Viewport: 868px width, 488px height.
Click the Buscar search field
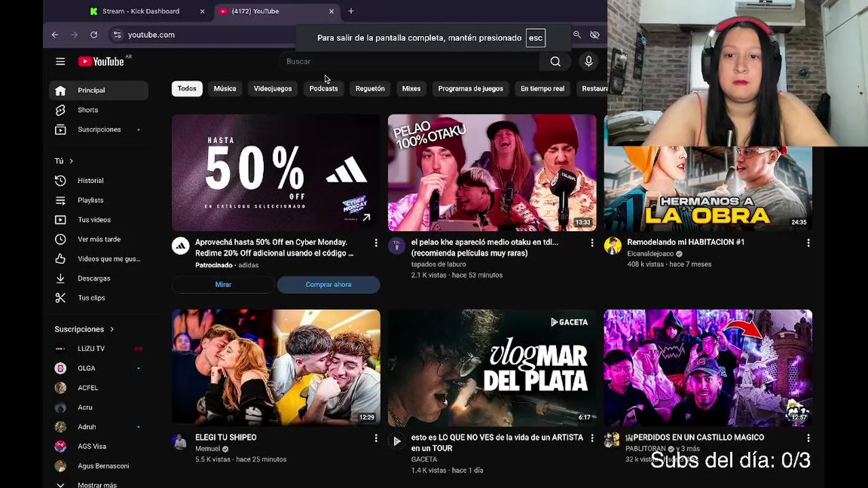[x=410, y=62]
